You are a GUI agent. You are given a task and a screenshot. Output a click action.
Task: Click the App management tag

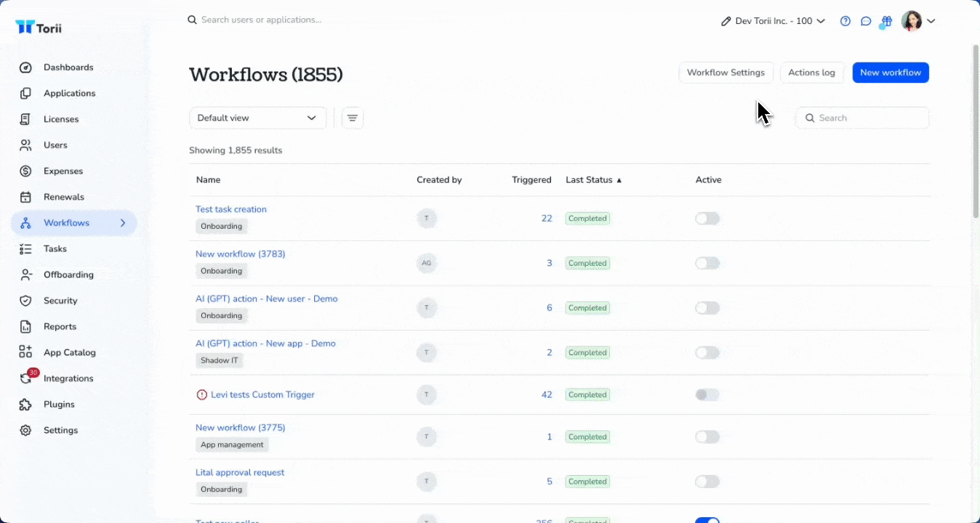(x=232, y=445)
